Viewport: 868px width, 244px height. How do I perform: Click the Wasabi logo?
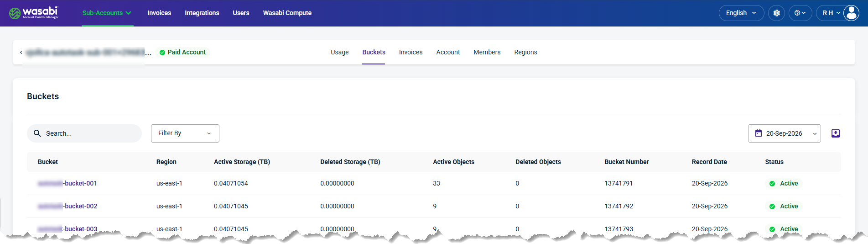34,13
